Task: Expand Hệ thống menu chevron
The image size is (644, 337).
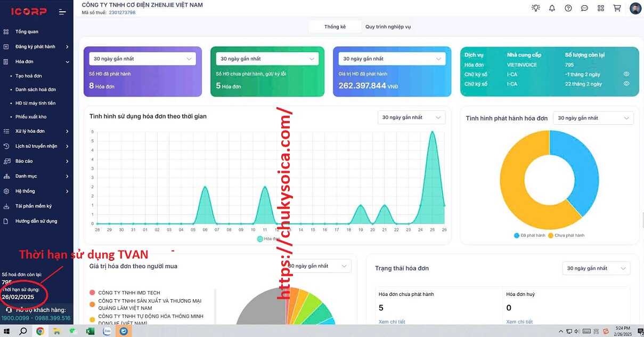Action: [x=68, y=191]
